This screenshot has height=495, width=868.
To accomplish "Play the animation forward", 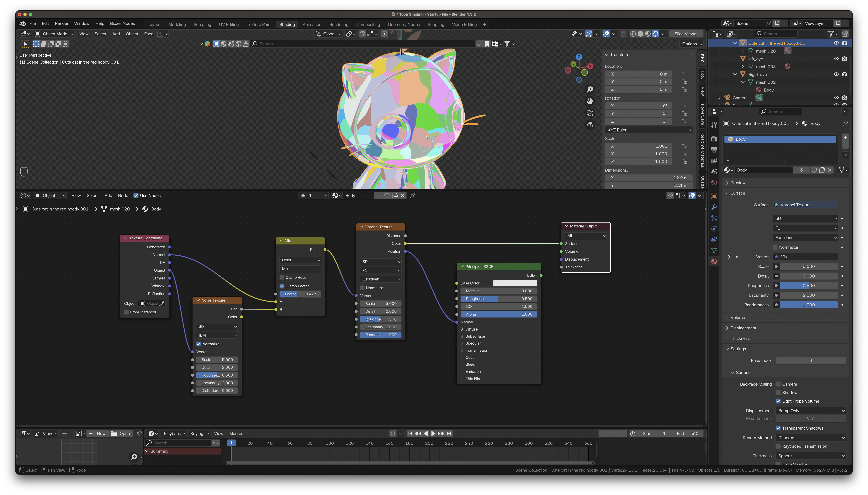I will tap(433, 434).
